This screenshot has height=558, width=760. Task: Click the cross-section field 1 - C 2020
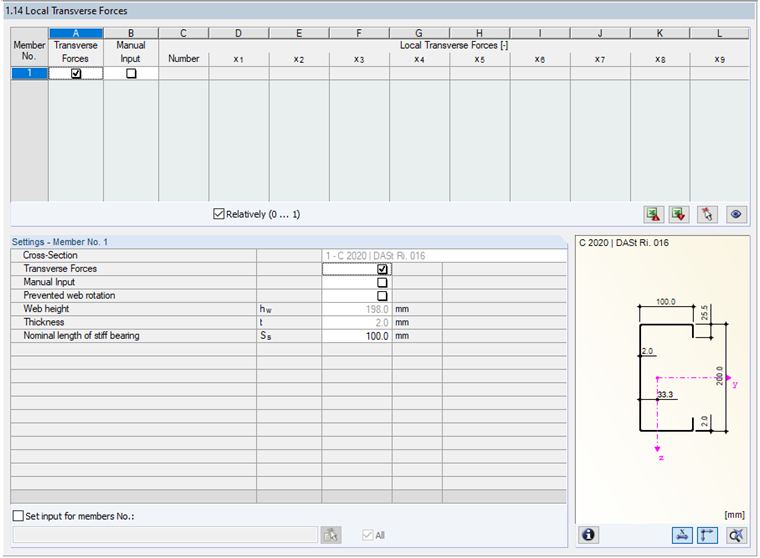(444, 255)
